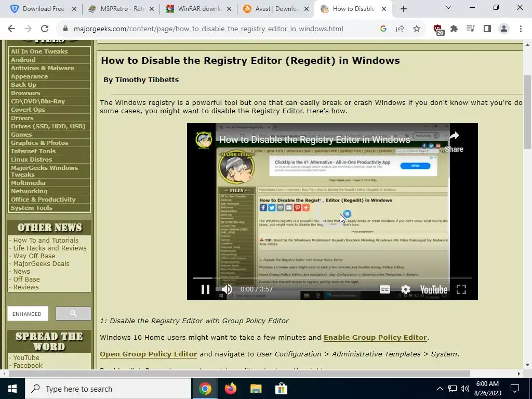This screenshot has height=399, width=532.
Task: Open Microsoft Store from the taskbar
Action: click(281, 389)
